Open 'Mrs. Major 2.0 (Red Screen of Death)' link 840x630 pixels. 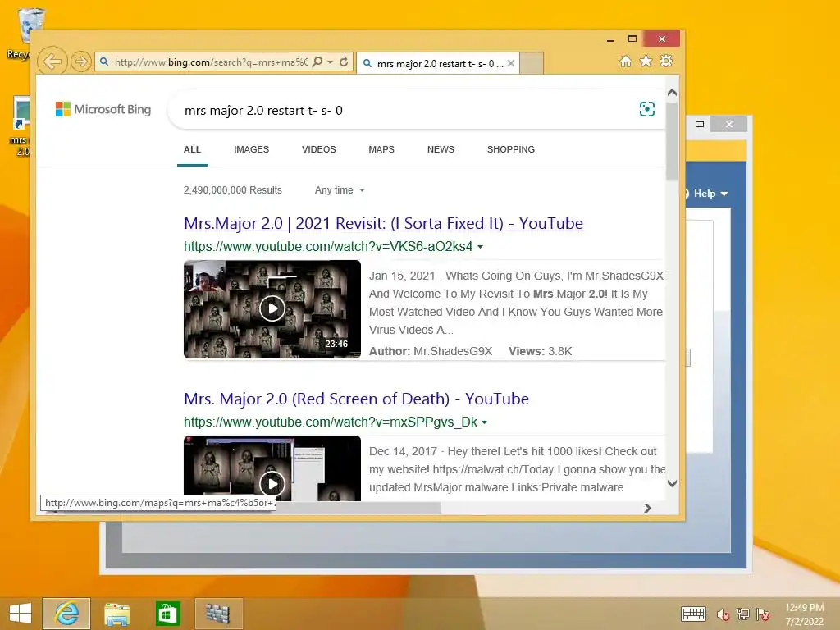pyautogui.click(x=356, y=399)
